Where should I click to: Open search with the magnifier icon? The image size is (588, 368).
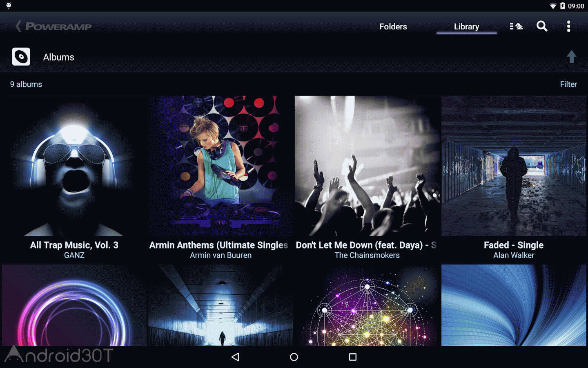[542, 26]
